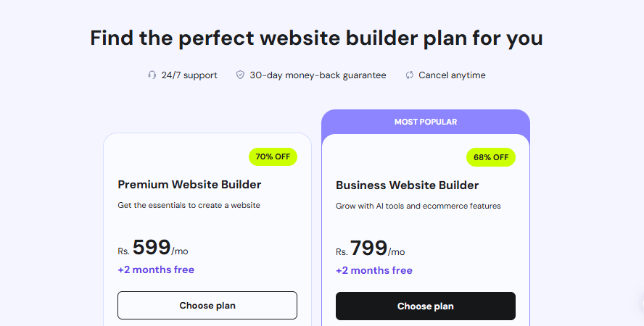Screen dimensions: 644x326
Task: Click the 70% OFF badge
Action: [x=273, y=156]
